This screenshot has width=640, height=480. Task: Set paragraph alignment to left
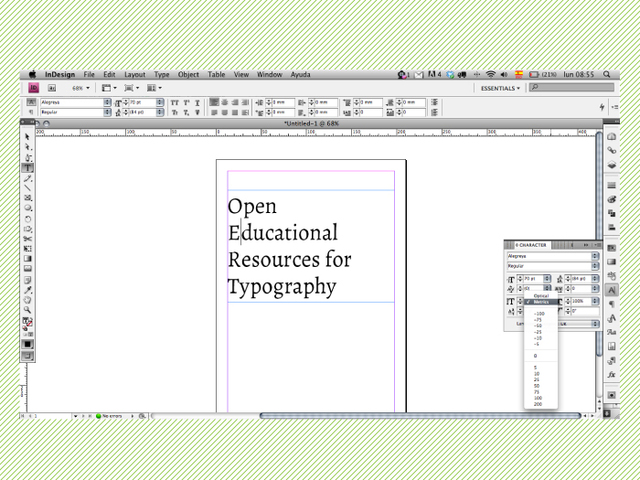click(x=214, y=102)
